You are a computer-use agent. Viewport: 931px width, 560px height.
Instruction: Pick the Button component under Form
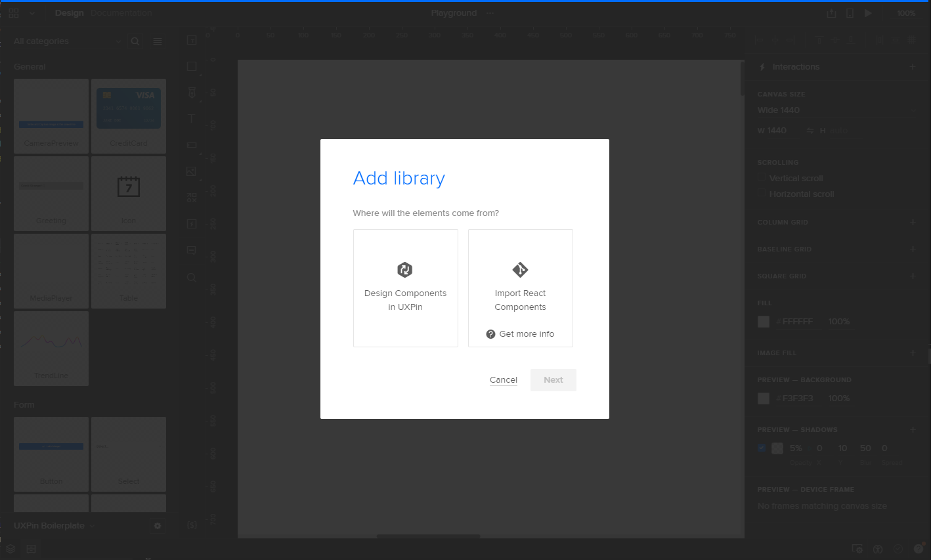coord(51,454)
